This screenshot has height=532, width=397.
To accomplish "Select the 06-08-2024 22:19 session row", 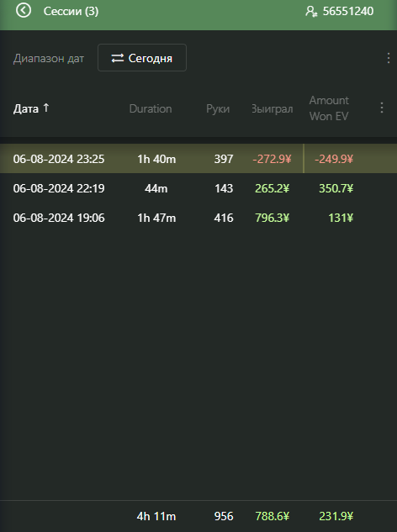I will (x=198, y=188).
